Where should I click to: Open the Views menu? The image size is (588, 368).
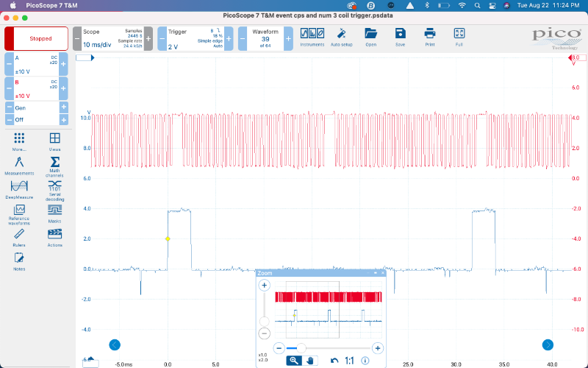point(54,141)
